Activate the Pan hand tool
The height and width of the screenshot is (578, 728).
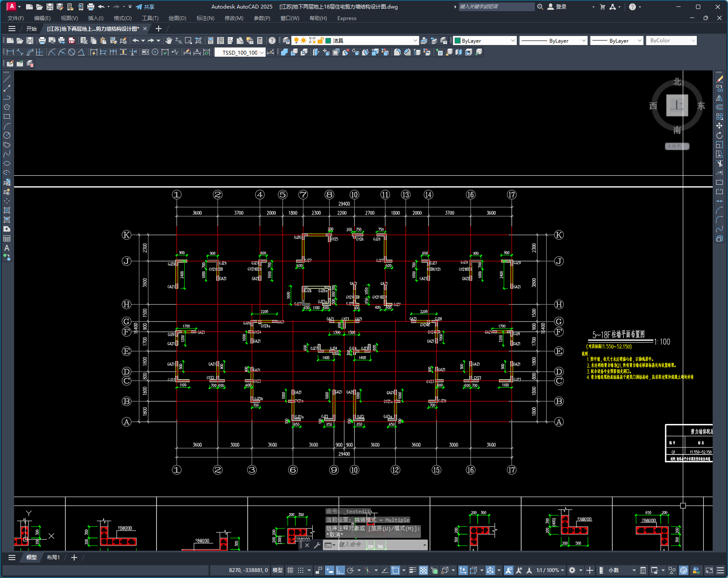(x=169, y=41)
